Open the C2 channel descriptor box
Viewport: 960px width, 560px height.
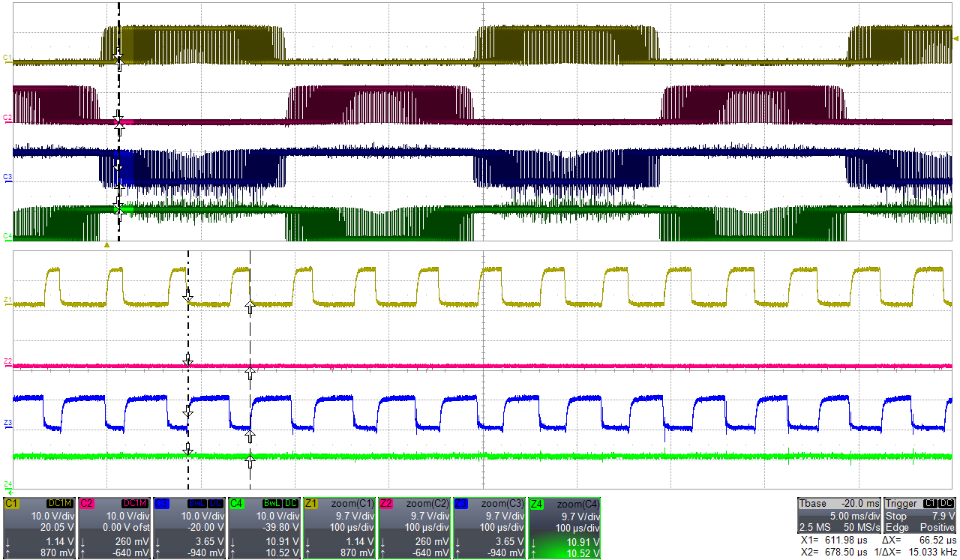pyautogui.click(x=115, y=528)
